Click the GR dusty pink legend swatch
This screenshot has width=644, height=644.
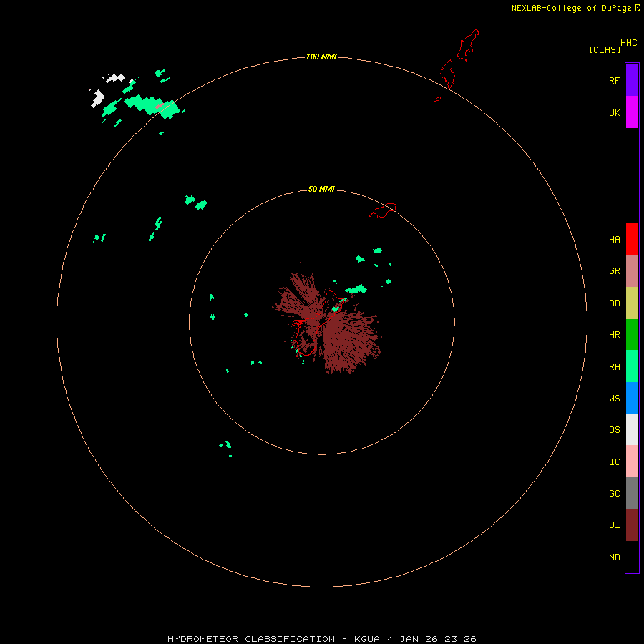coord(632,271)
